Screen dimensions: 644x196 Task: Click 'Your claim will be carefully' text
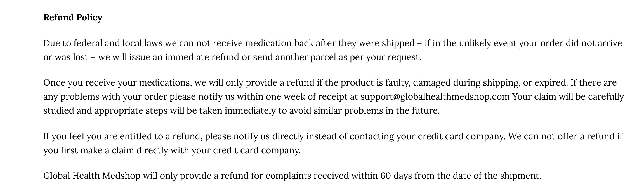568,97
